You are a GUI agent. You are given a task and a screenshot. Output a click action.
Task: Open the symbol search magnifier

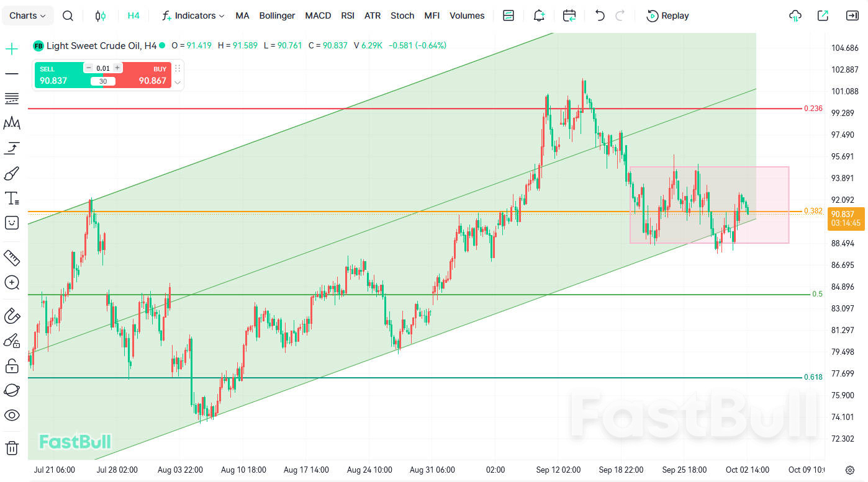tap(68, 16)
